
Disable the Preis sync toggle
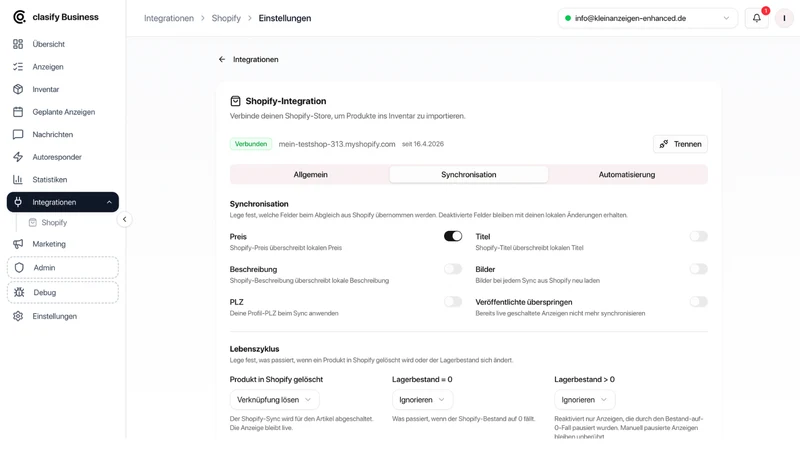pos(453,236)
